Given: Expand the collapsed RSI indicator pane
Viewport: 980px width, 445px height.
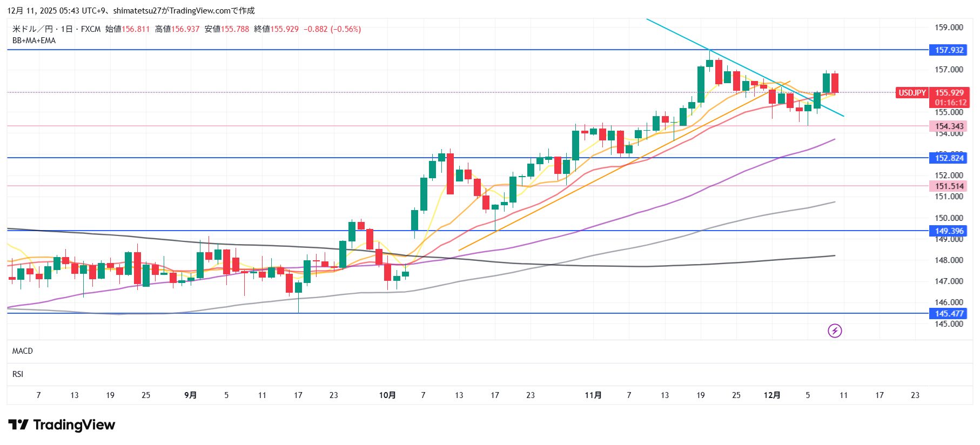Looking at the screenshot, I should tap(18, 374).
